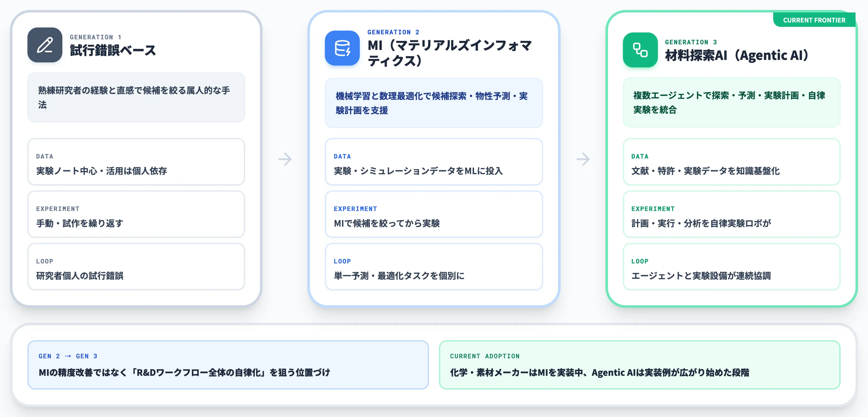Click the CURRENT ADOPTION label

485,356
